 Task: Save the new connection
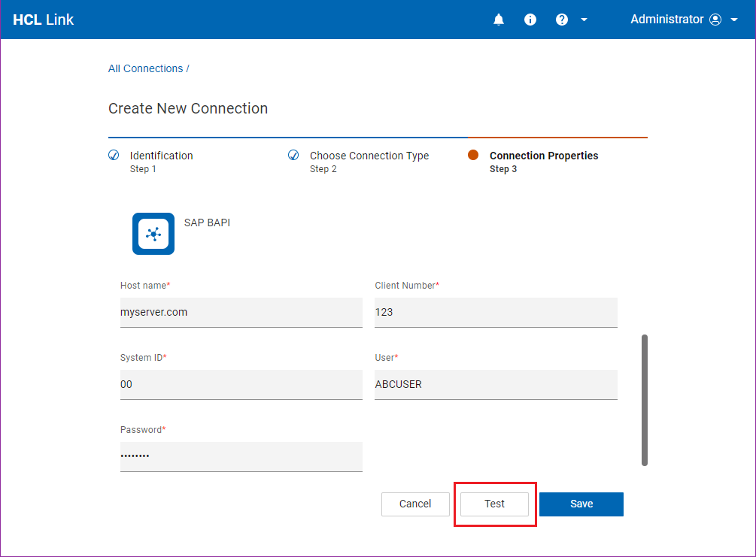581,504
